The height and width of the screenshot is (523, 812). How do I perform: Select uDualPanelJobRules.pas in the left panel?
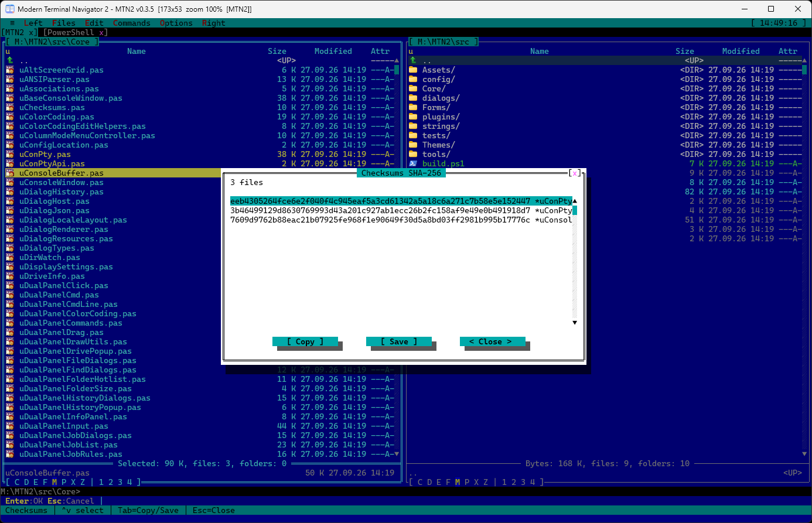pos(200,454)
